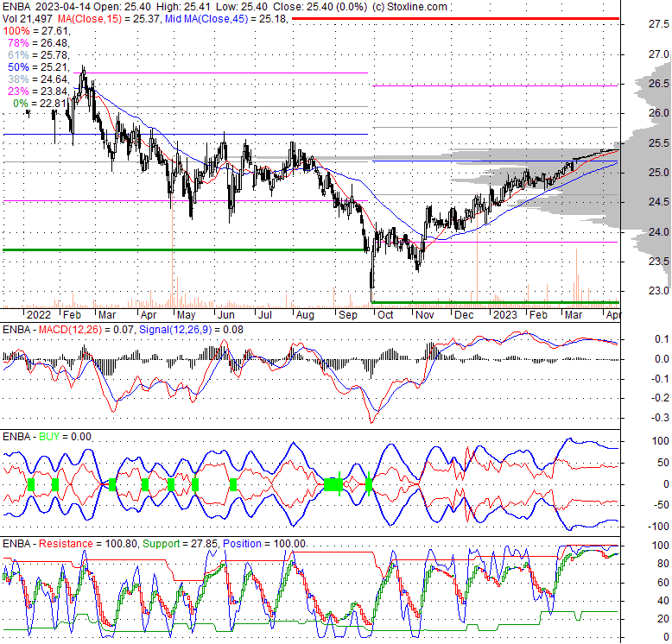The width and height of the screenshot is (672, 644).
Task: Select the '78% = 26.48' Fibonacci level
Action: pos(39,43)
